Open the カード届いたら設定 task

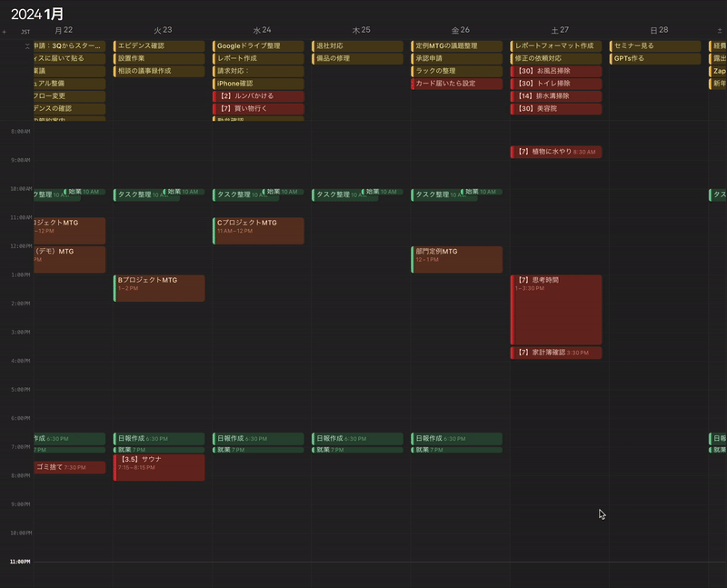(457, 84)
